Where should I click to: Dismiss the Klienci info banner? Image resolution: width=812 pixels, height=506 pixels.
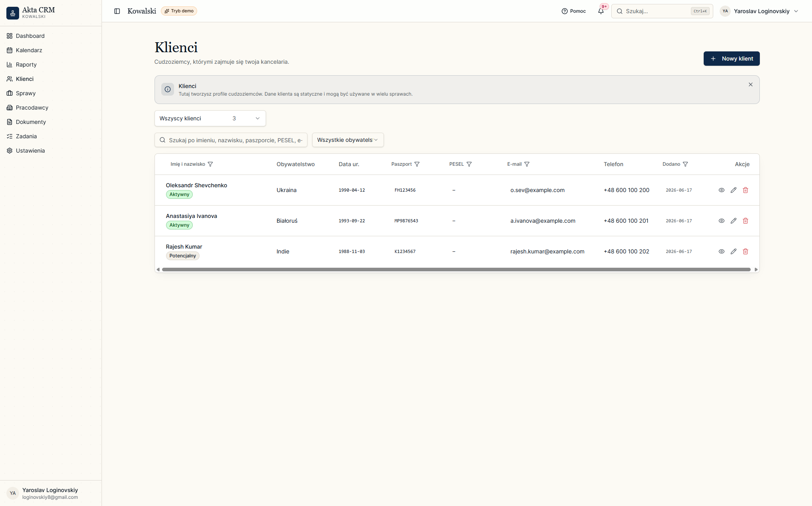click(751, 84)
